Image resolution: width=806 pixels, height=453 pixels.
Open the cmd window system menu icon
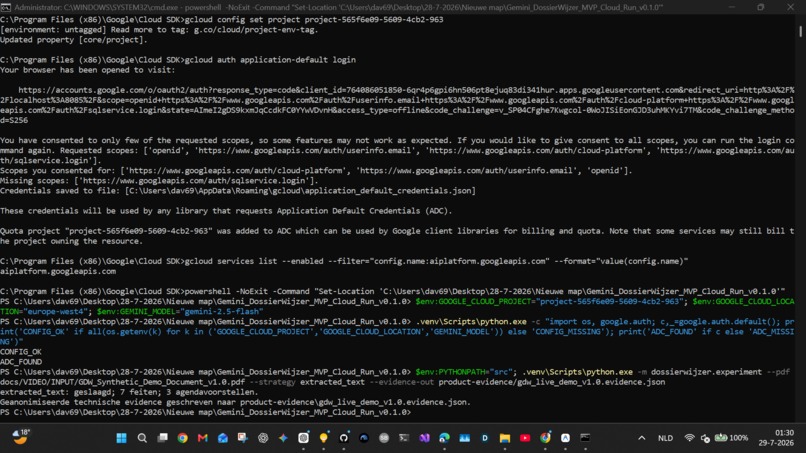pos(6,7)
